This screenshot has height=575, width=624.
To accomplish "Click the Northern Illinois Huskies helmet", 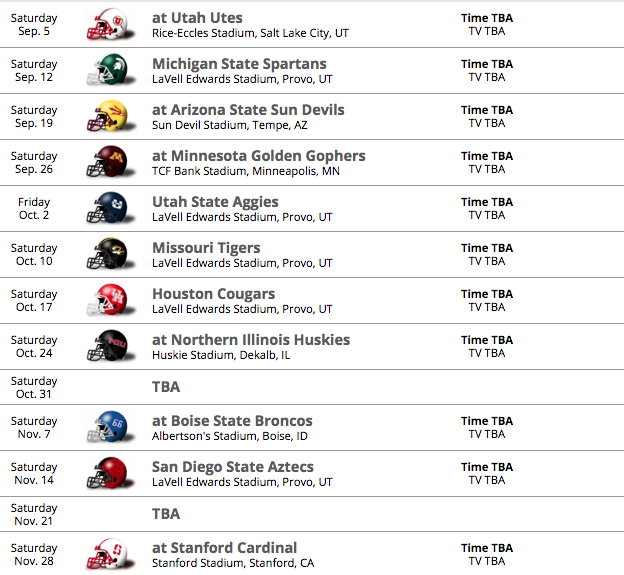I will [106, 347].
